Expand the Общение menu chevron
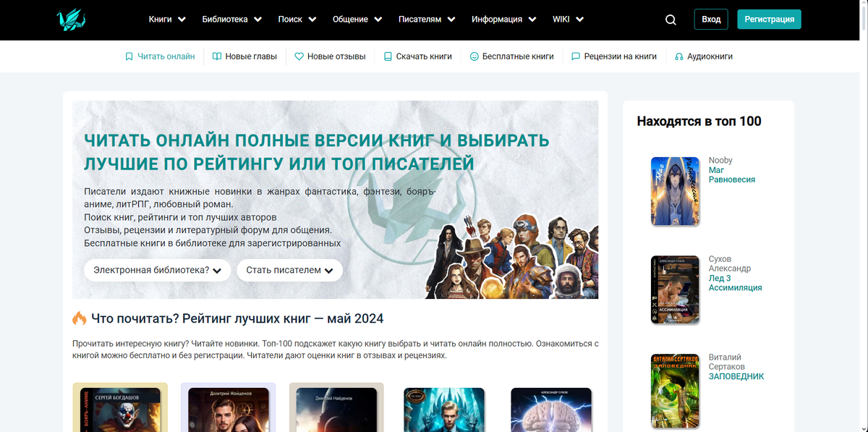868x432 pixels. point(378,20)
